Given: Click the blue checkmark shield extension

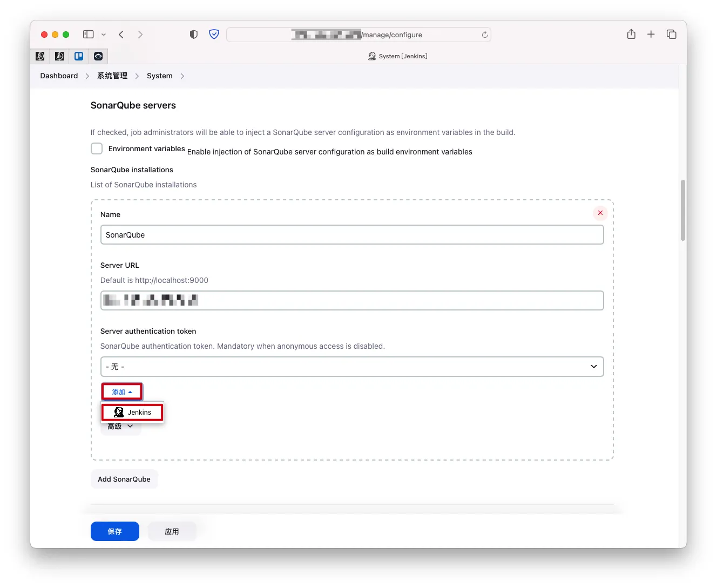Looking at the screenshot, I should (x=214, y=35).
